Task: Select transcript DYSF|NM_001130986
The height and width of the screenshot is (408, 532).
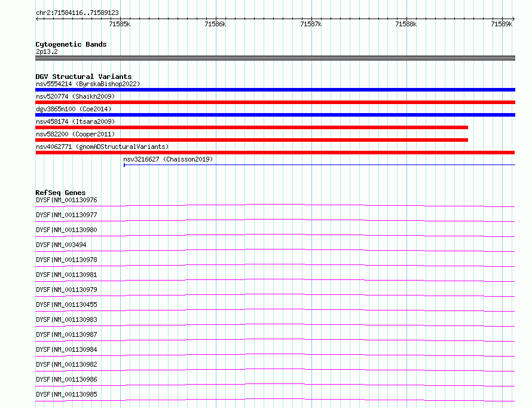Action: coord(66,379)
